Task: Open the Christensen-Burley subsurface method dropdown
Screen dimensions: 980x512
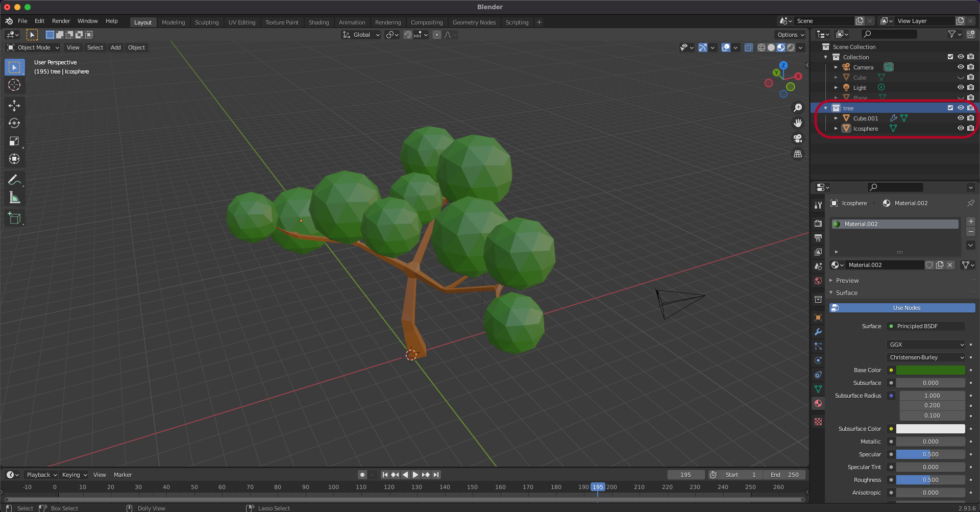Action: click(926, 357)
